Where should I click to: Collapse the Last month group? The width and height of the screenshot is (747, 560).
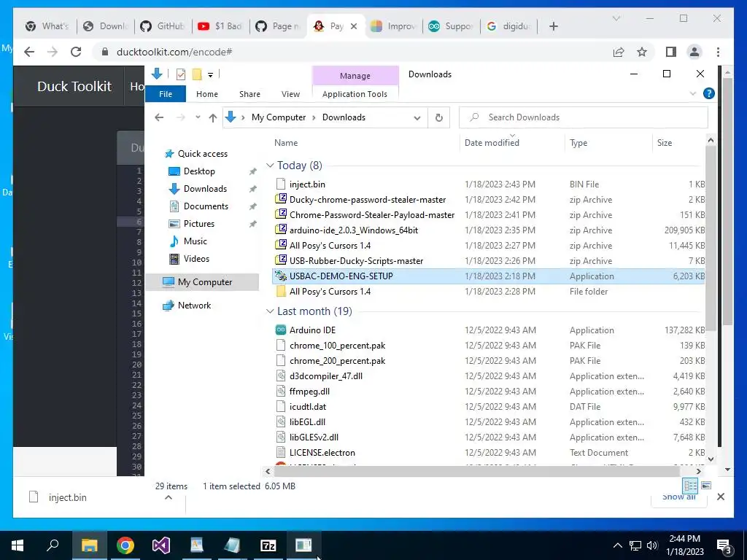(270, 311)
